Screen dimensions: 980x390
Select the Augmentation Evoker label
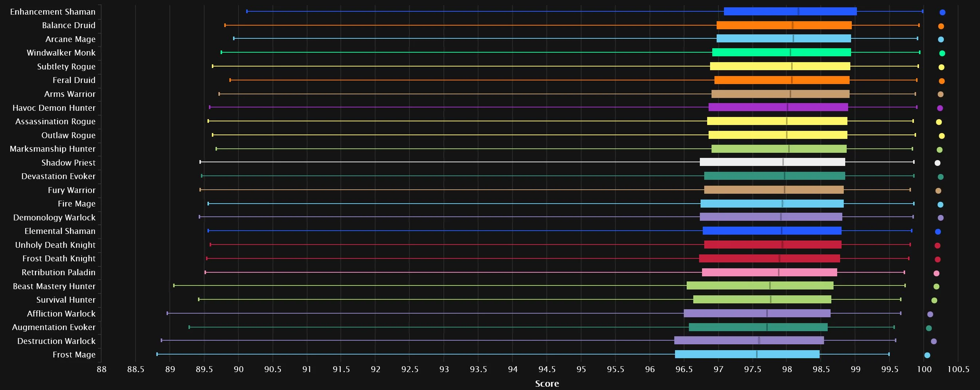pos(54,327)
